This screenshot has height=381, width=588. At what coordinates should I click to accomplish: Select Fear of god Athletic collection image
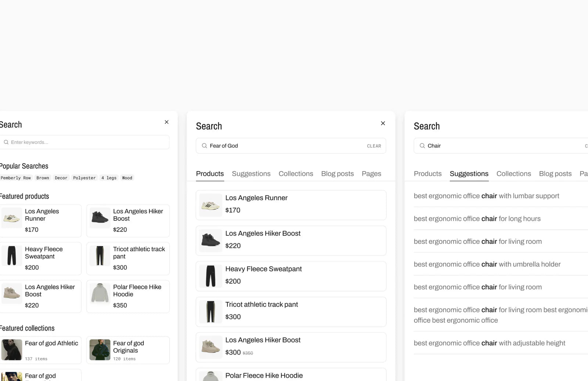12,350
